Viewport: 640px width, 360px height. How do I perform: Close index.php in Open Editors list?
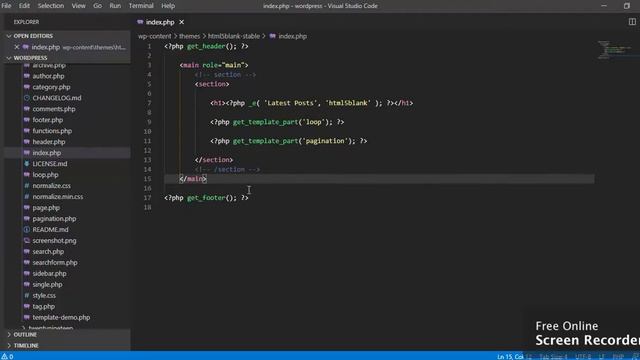[17, 47]
